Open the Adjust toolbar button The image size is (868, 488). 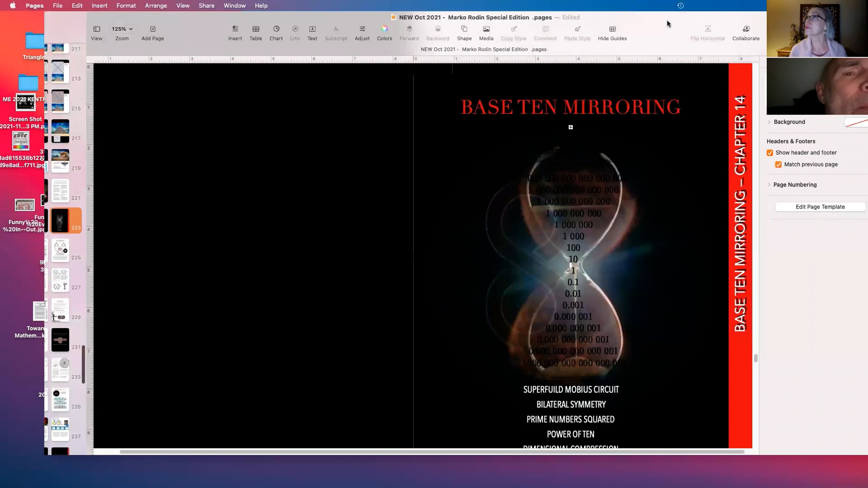[362, 29]
